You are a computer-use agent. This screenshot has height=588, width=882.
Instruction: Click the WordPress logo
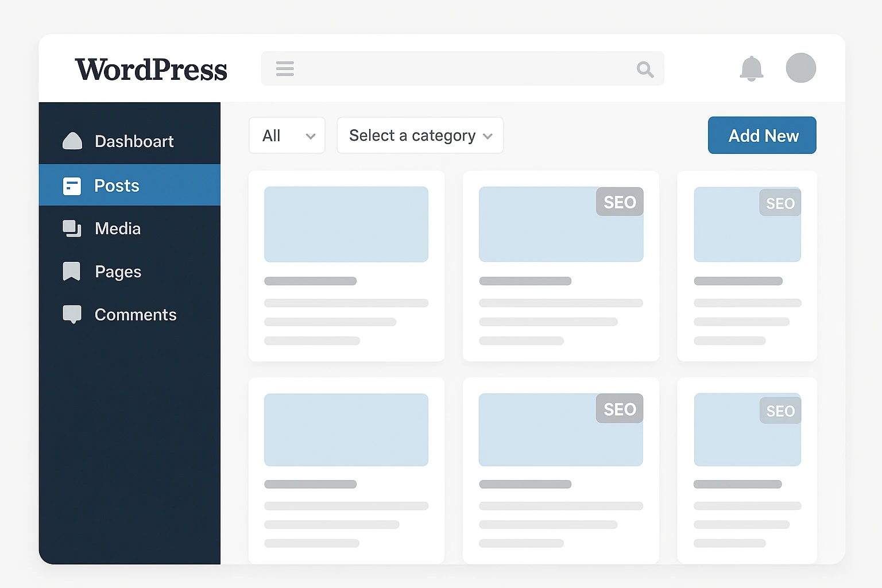pyautogui.click(x=151, y=69)
